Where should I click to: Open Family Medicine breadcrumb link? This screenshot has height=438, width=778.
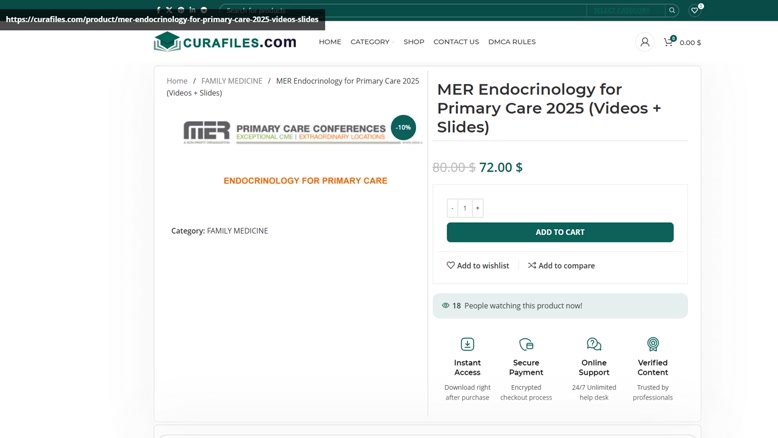[232, 81]
